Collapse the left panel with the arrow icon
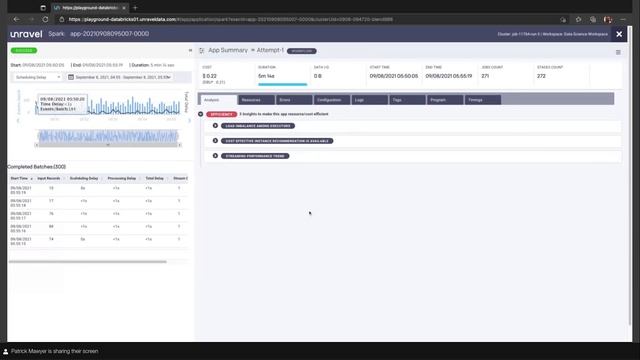The width and height of the screenshot is (640, 360). 190,51
